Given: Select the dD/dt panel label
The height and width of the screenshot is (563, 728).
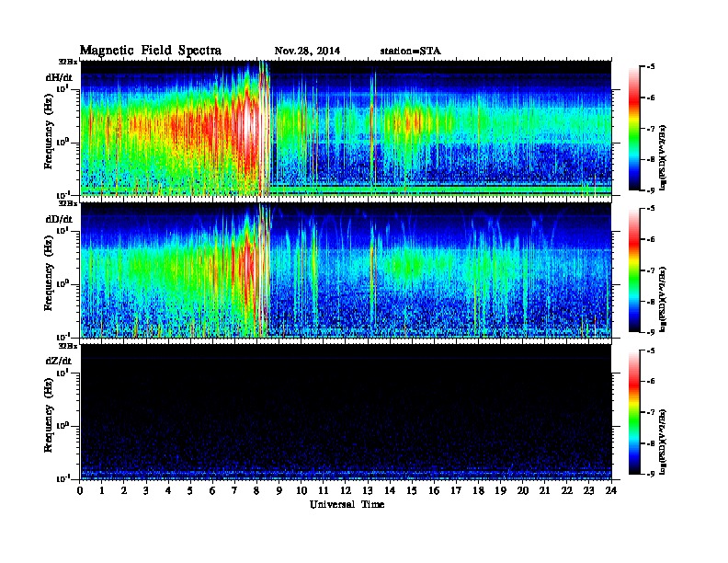Looking at the screenshot, I should [x=59, y=219].
